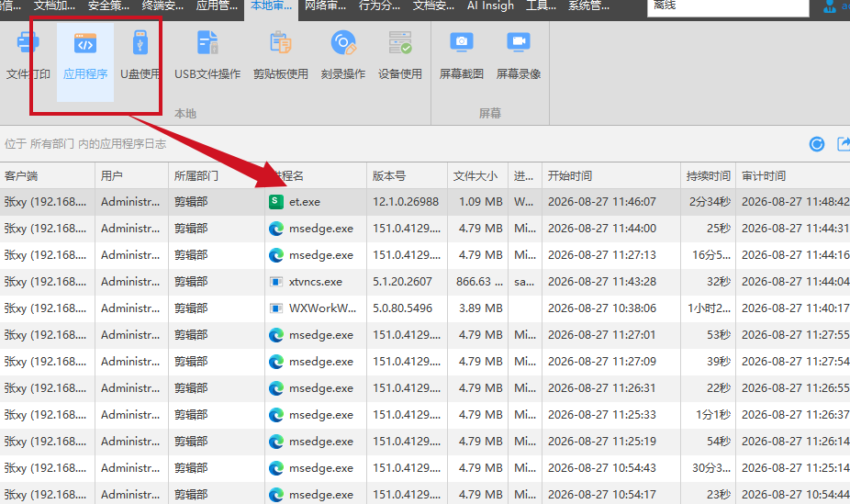
Task: Open the 设备使用 device usage log
Action: 400,55
